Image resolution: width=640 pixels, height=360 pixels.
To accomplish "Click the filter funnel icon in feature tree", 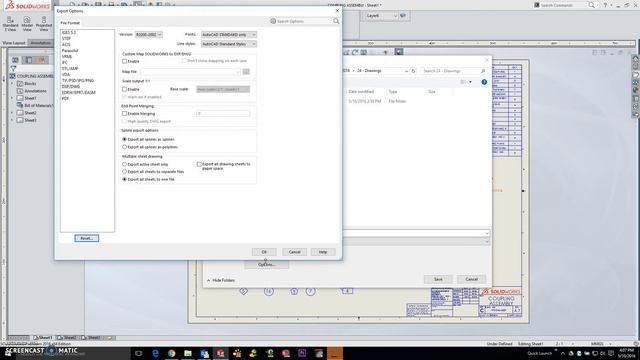I will 13,69.
